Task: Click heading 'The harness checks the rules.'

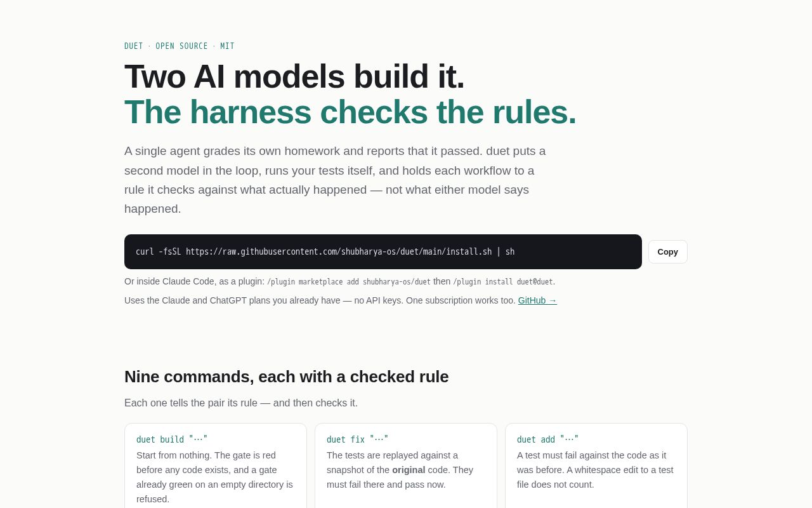Action: (350, 112)
